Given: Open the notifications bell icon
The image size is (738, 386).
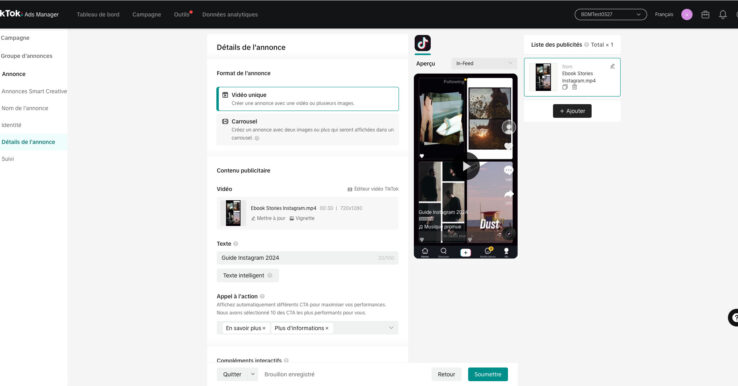Looking at the screenshot, I should click(x=722, y=15).
